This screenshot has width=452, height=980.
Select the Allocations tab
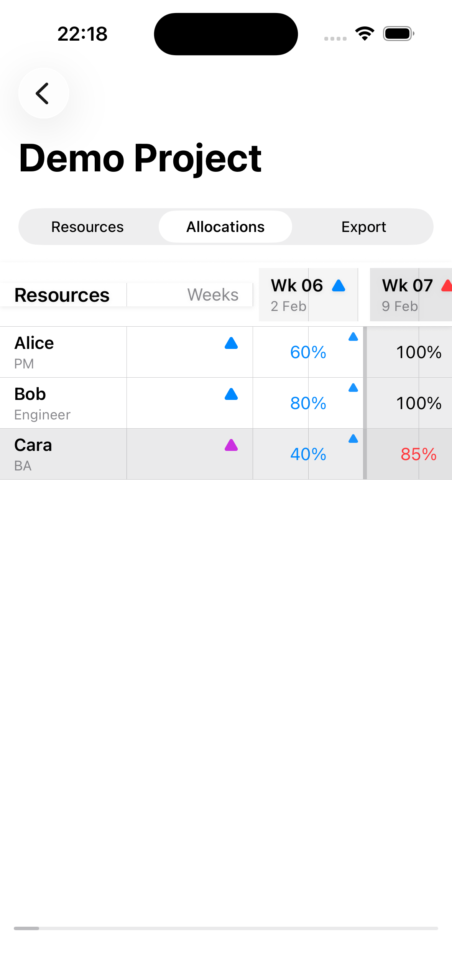point(225,227)
